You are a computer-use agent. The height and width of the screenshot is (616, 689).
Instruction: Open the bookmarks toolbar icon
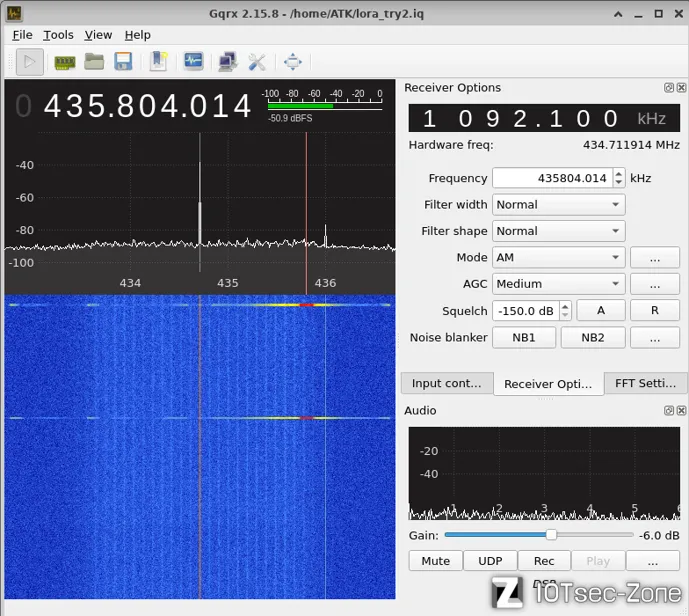point(159,62)
